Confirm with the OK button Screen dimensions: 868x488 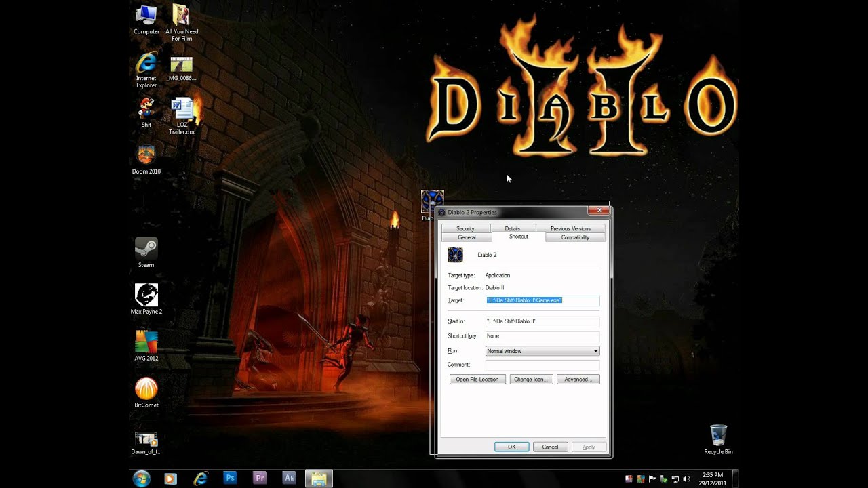click(511, 447)
